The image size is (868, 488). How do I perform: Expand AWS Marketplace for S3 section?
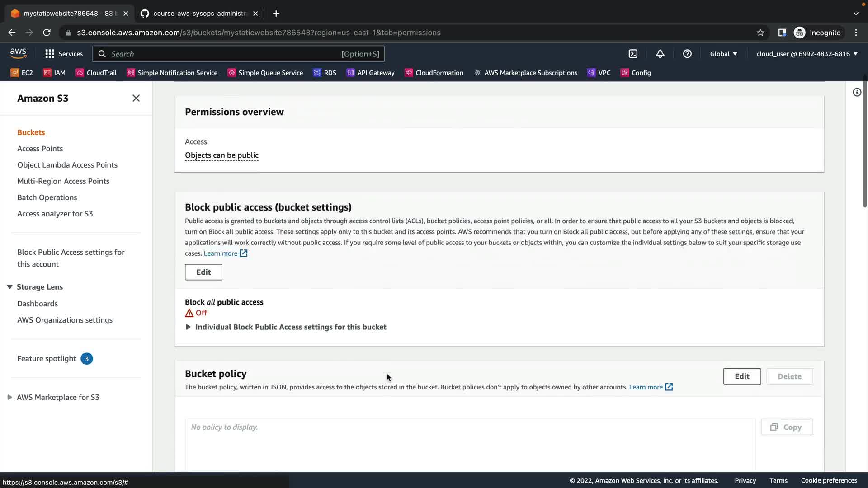pyautogui.click(x=9, y=397)
